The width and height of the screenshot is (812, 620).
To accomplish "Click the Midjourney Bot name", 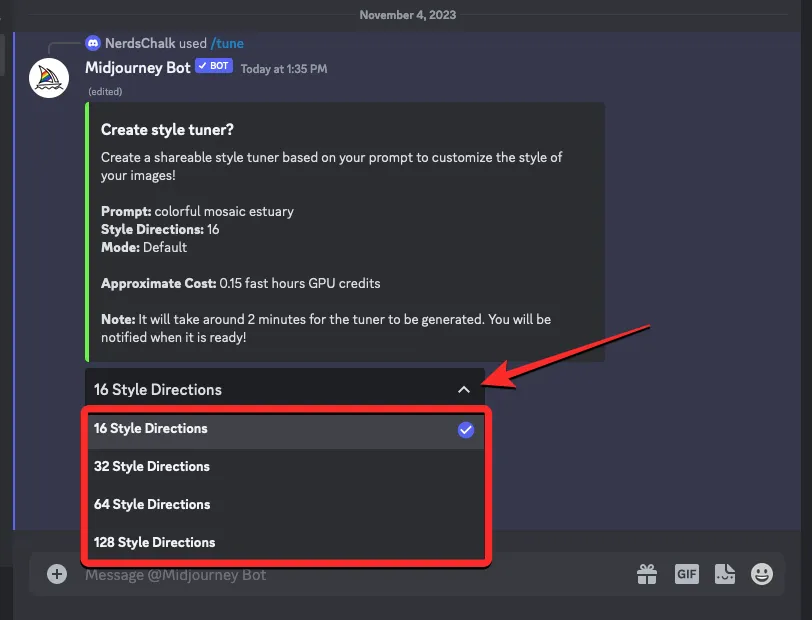I will coord(138,68).
